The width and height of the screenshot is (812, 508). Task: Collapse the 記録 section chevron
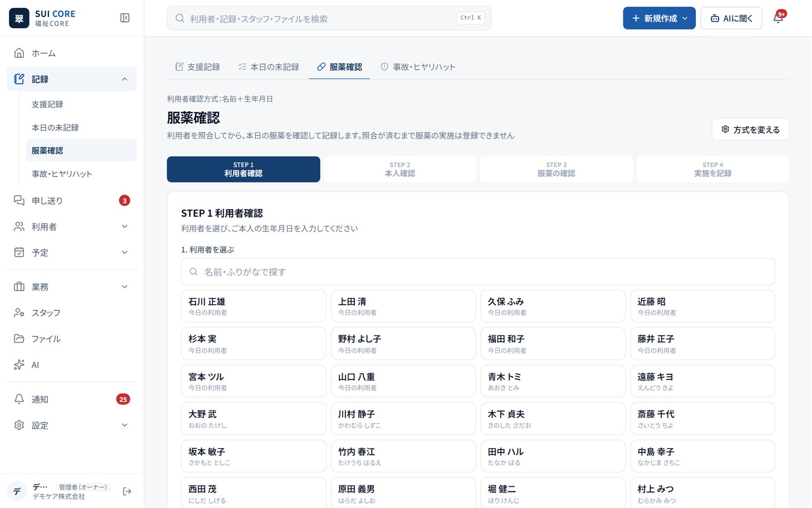(x=125, y=79)
